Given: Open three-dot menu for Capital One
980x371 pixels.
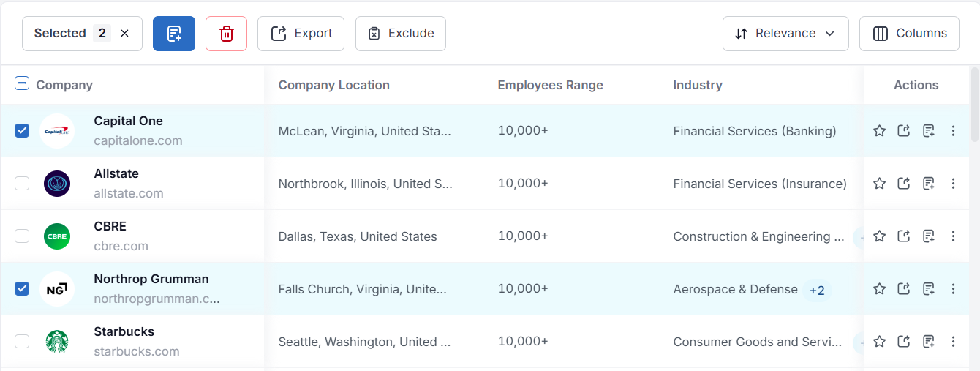Looking at the screenshot, I should [x=953, y=131].
